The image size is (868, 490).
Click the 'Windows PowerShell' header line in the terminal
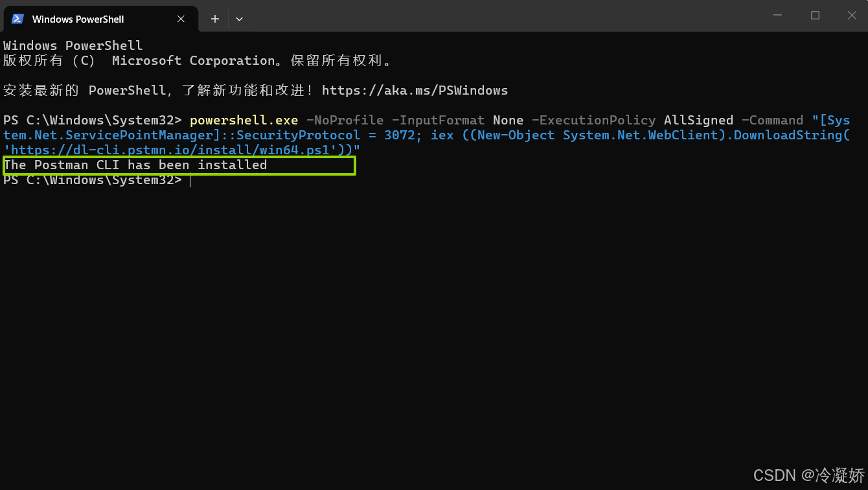click(73, 46)
